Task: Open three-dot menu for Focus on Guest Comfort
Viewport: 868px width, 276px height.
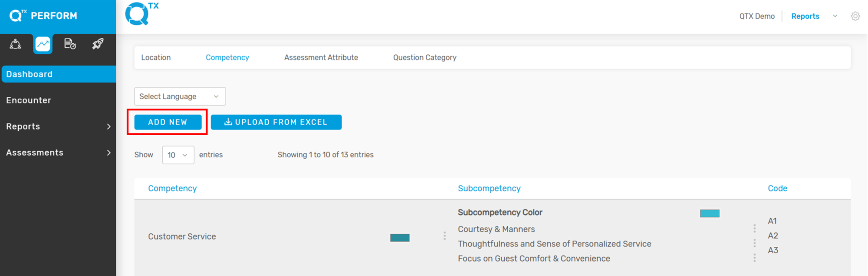Action: (x=754, y=258)
